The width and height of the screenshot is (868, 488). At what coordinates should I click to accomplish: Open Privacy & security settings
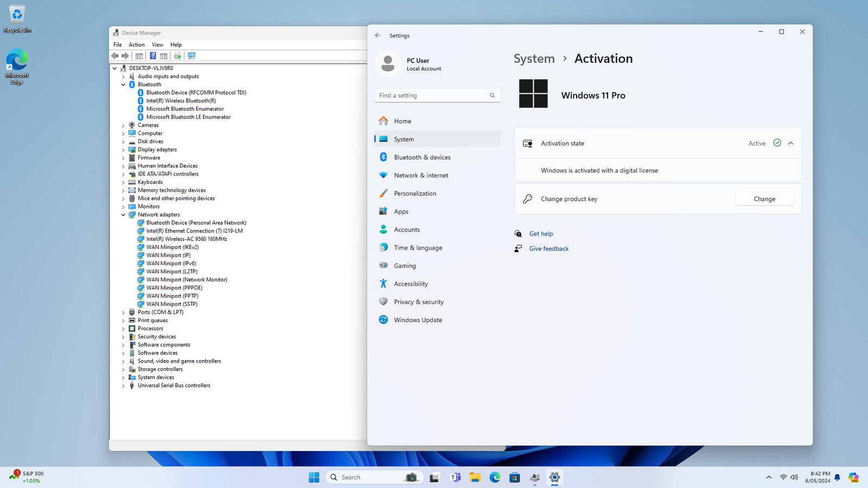point(437,302)
